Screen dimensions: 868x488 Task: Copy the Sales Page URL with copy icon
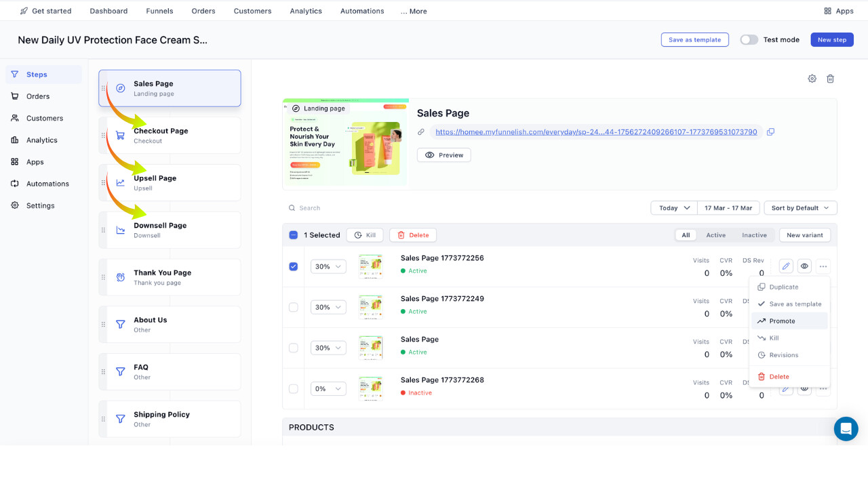770,132
